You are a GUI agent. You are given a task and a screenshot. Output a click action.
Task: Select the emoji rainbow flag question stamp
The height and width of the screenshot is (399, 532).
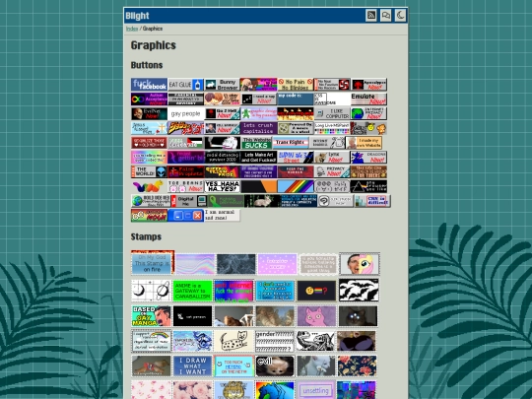pyautogui.click(x=316, y=291)
